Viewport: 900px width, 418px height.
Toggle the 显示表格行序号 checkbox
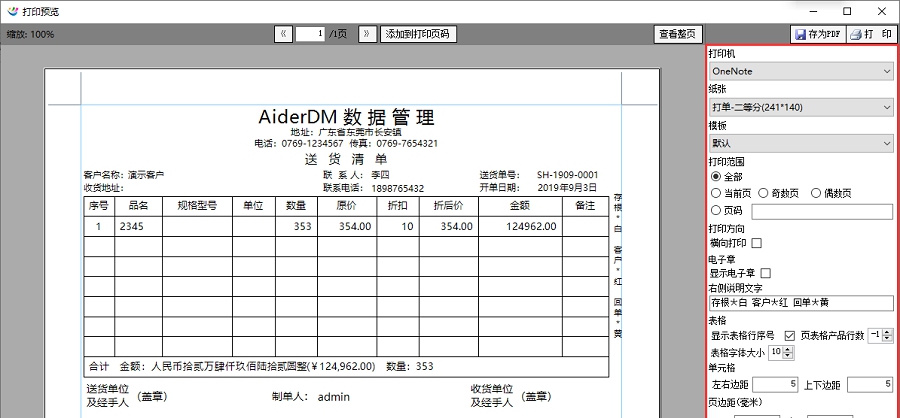[x=790, y=335]
